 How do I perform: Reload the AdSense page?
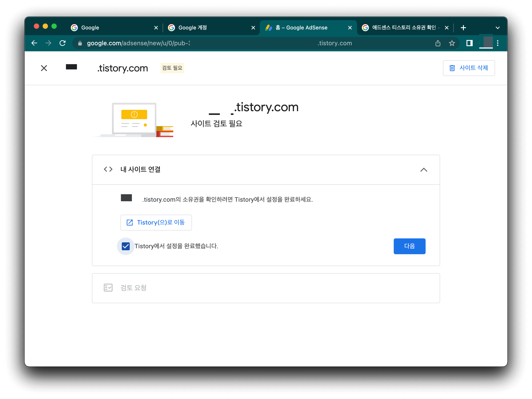pos(62,43)
